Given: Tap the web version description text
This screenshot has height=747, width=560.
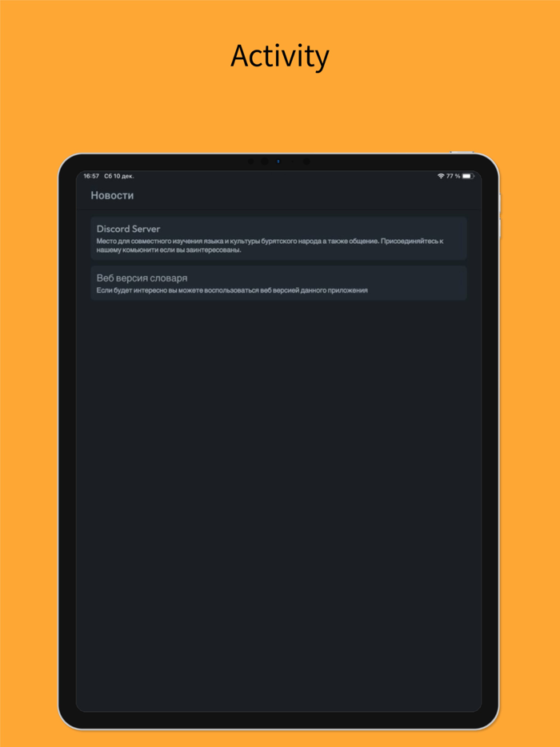Looking at the screenshot, I should (232, 290).
